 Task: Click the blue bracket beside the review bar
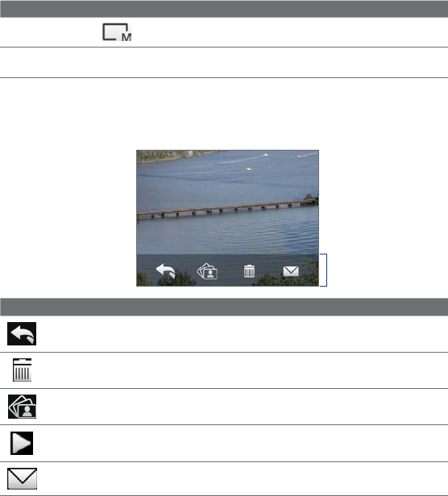click(324, 271)
